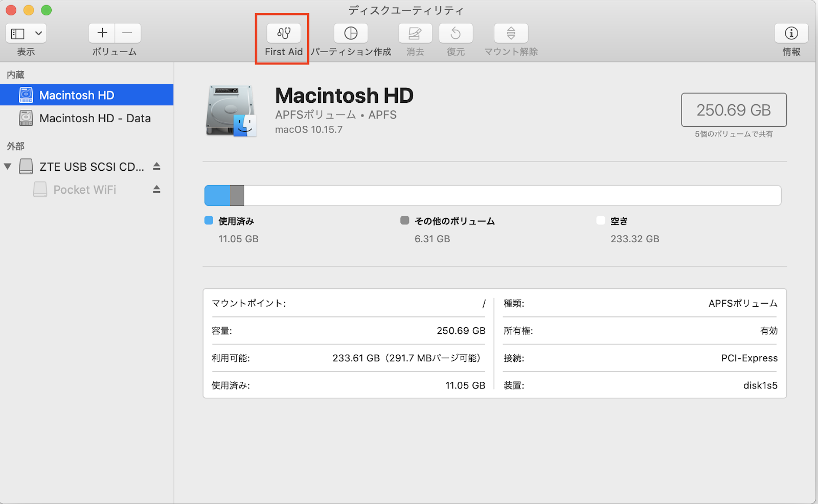The width and height of the screenshot is (818, 504).
Task: Click the 11.05 GB value under 使用済み legend
Action: (238, 239)
